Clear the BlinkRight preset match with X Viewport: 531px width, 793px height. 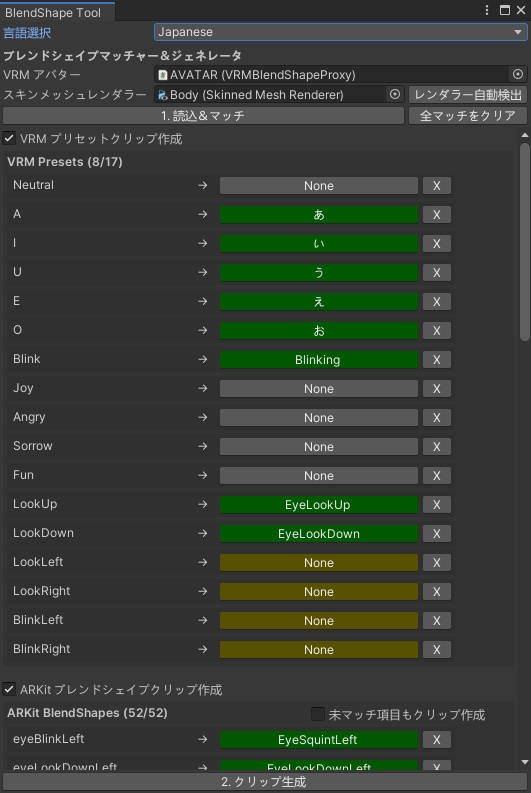436,649
